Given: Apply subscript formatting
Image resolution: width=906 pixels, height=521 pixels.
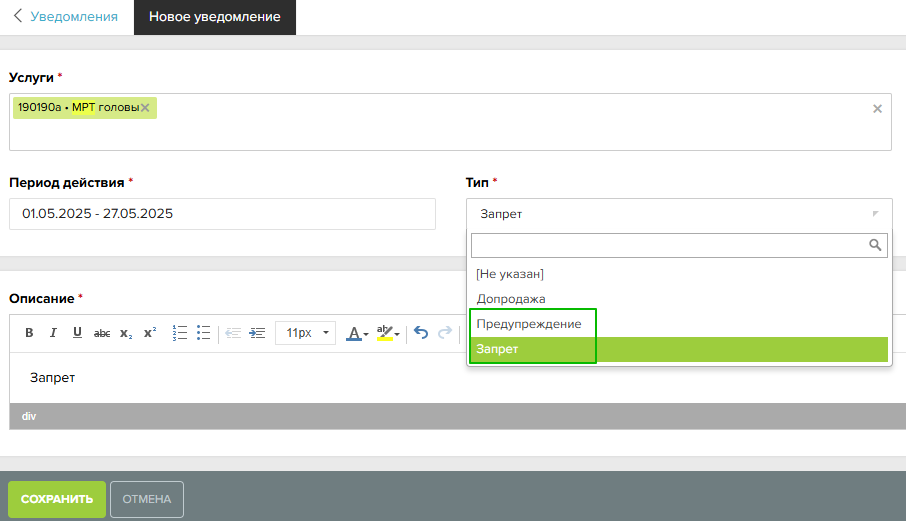Looking at the screenshot, I should click(126, 333).
